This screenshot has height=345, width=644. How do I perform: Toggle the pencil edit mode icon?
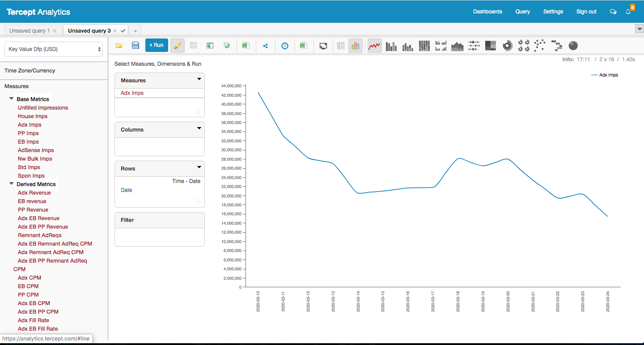(x=177, y=46)
